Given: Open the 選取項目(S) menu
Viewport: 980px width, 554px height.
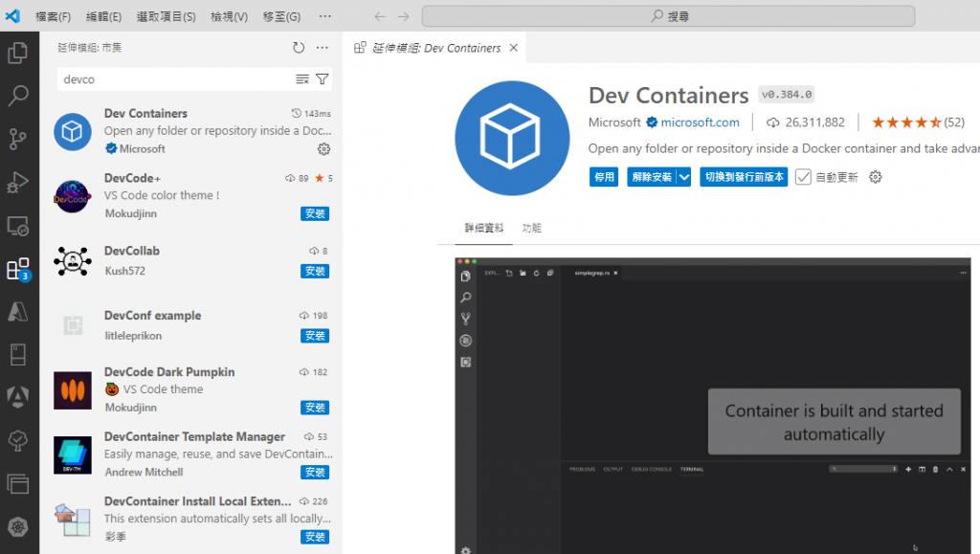Looking at the screenshot, I should (x=167, y=16).
